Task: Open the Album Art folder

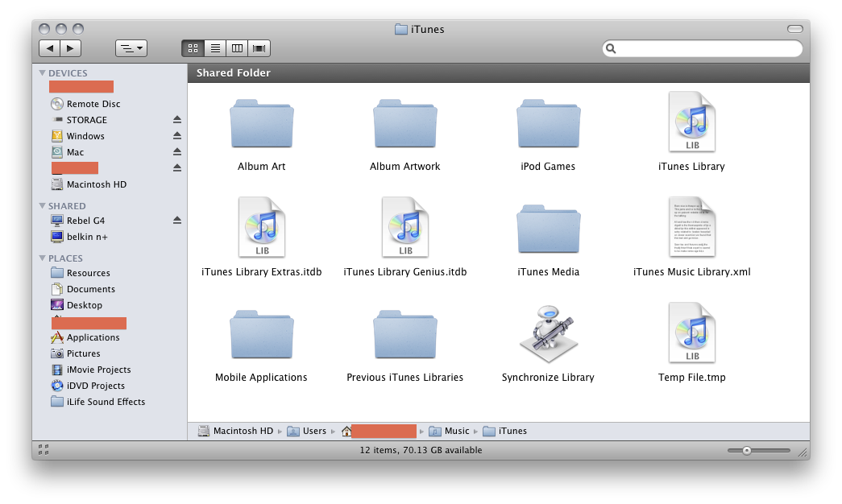Action: pyautogui.click(x=262, y=123)
